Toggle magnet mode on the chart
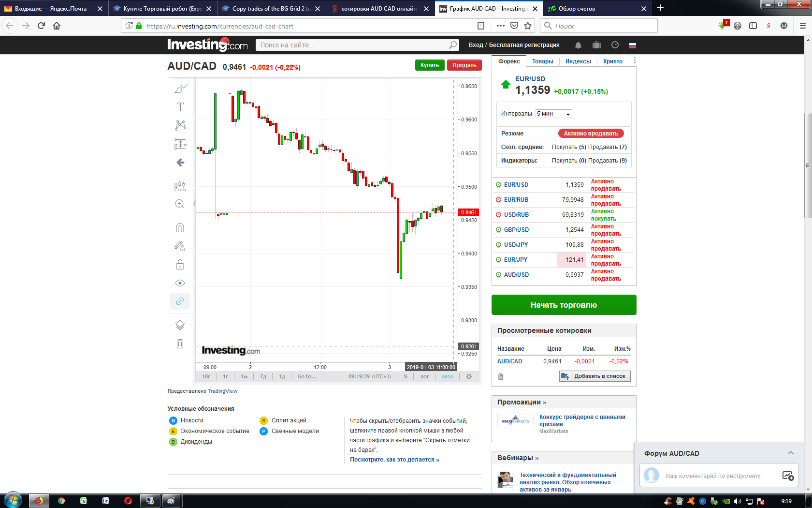Screen dimensions: 812x508 tap(180, 228)
